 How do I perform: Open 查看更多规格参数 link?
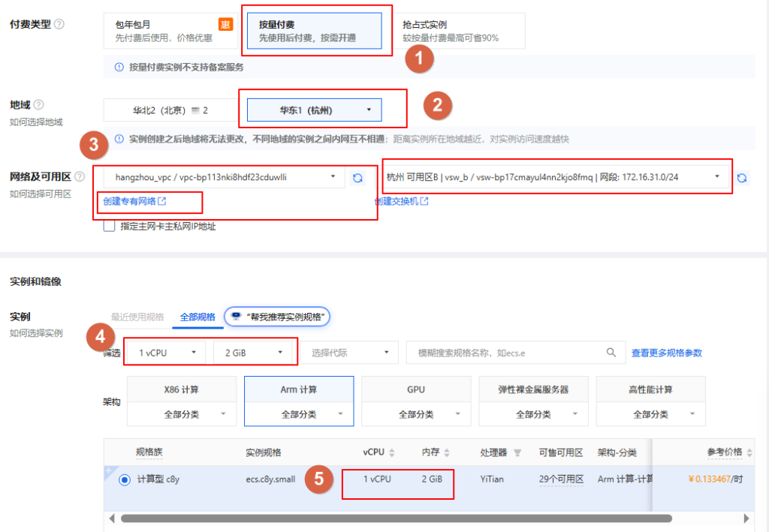click(x=666, y=352)
